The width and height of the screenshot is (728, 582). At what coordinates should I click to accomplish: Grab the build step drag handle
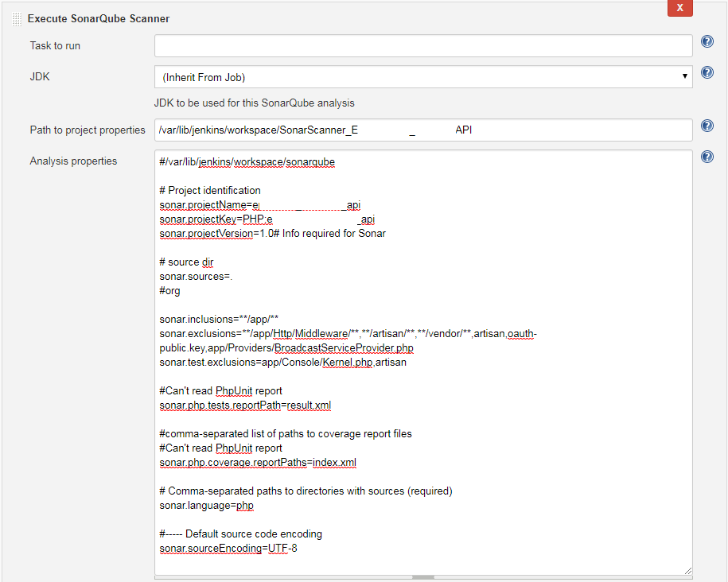(x=17, y=19)
